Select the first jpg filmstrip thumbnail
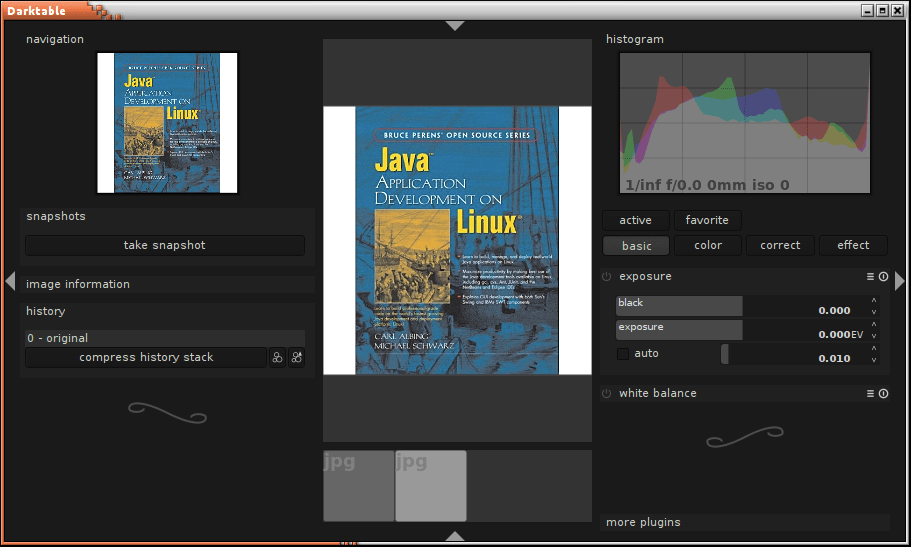This screenshot has height=547, width=911. [x=359, y=486]
